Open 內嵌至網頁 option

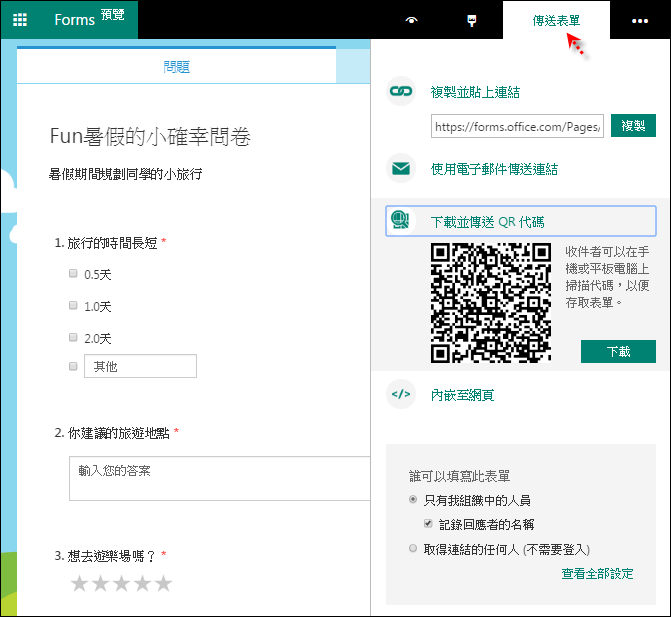pyautogui.click(x=462, y=395)
